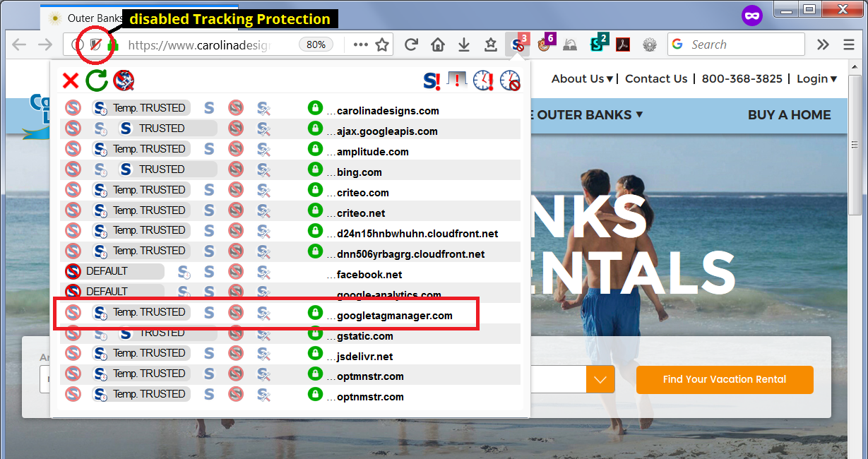Open the orange dropdown arrow in search form
The image size is (868, 459).
coord(600,379)
